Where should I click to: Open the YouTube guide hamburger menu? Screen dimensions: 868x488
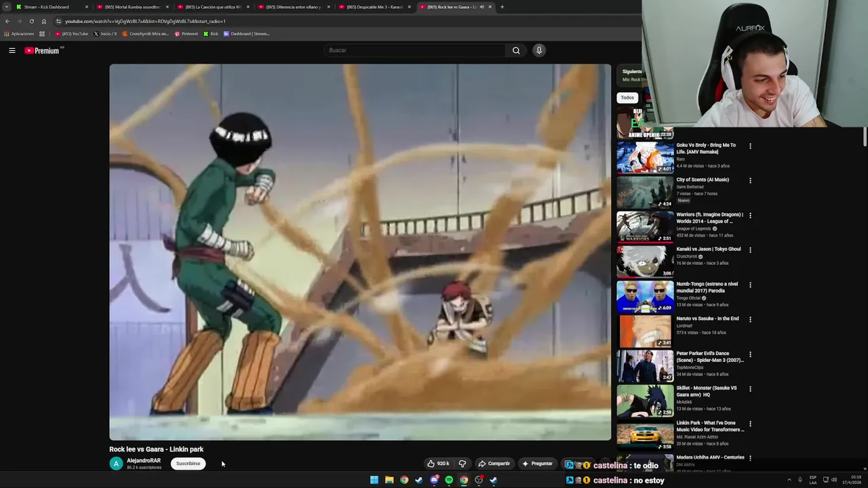pyautogui.click(x=12, y=50)
